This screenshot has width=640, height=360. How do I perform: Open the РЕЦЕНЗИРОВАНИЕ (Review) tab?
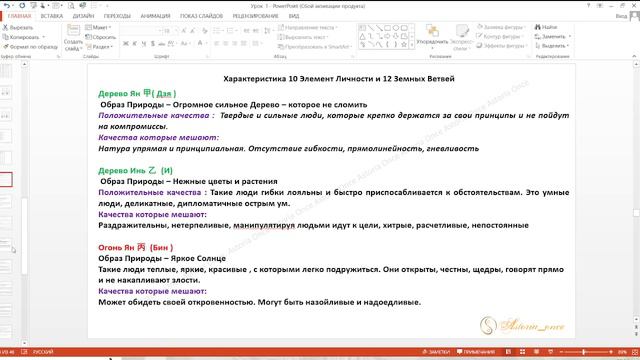tap(256, 16)
